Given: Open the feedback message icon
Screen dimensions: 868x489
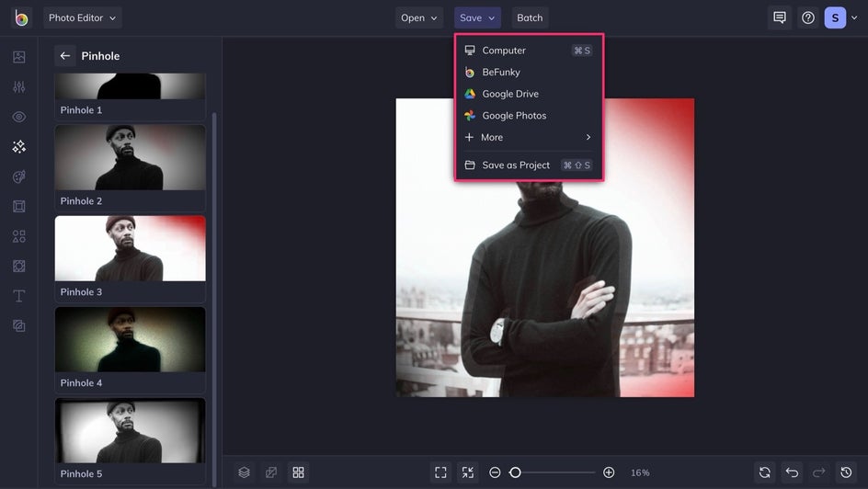Looking at the screenshot, I should coord(780,17).
